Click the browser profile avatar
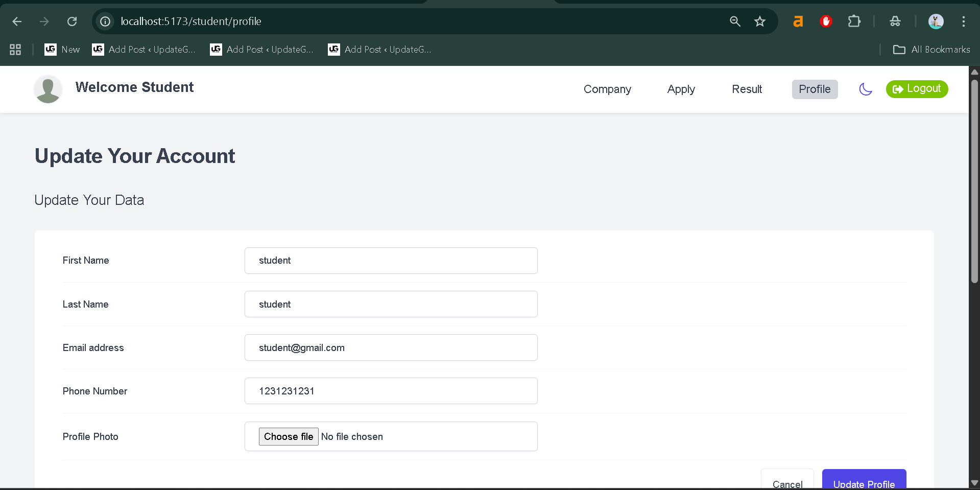980x490 pixels. tap(936, 21)
